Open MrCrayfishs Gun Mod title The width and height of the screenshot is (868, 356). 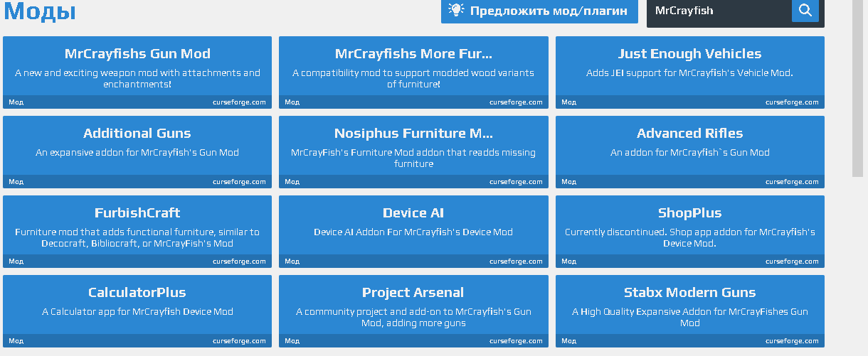click(x=137, y=54)
